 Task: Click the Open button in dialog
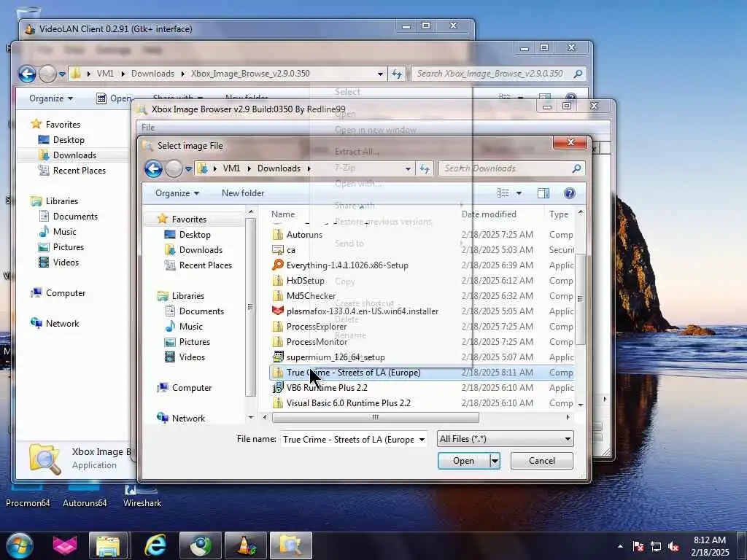tap(463, 461)
